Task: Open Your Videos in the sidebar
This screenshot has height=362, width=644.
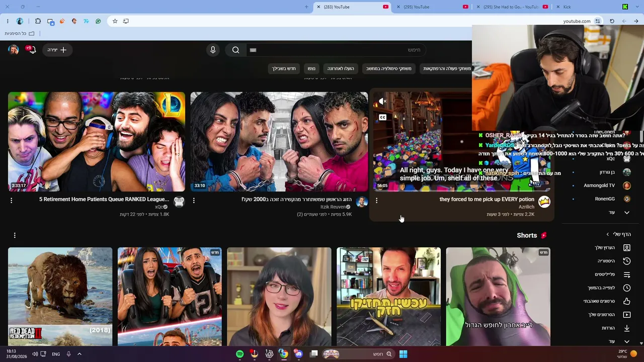Action: pos(609,315)
